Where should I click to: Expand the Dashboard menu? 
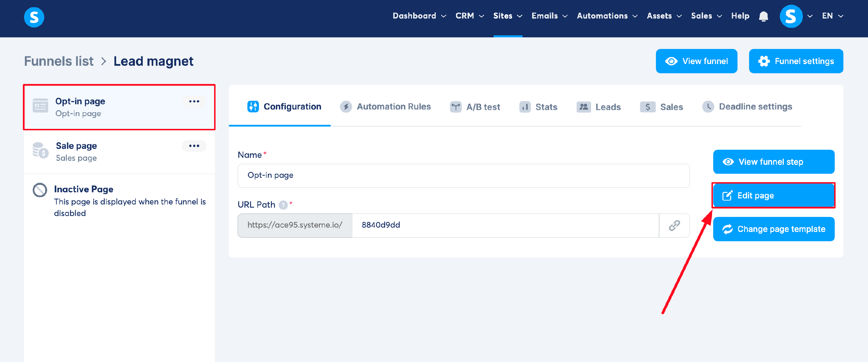(419, 16)
